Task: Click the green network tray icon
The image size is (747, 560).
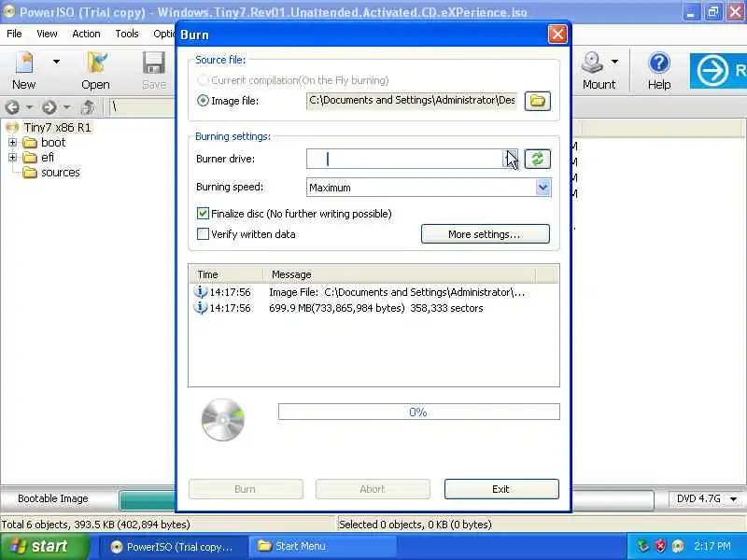Action: click(643, 546)
